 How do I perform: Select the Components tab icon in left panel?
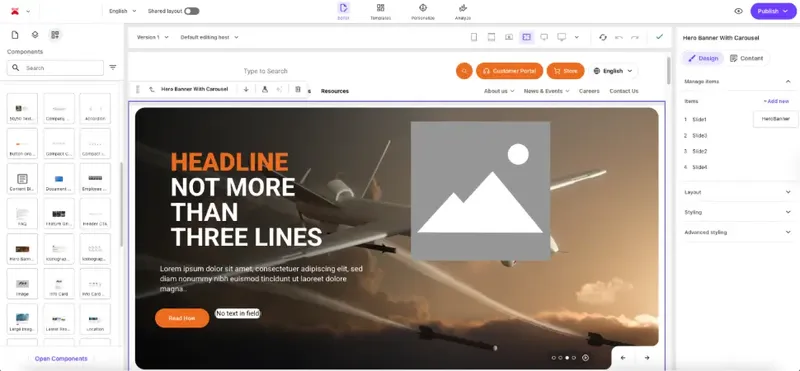coord(55,35)
